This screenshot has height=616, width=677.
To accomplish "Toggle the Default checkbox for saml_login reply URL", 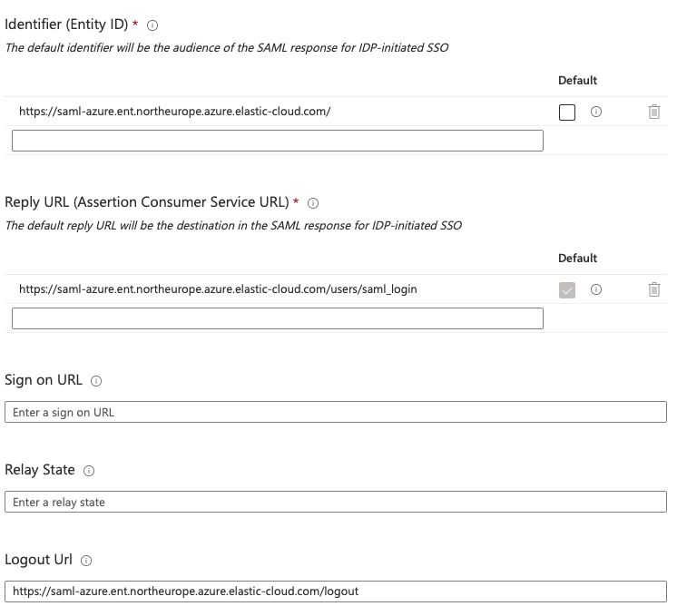I will pyautogui.click(x=567, y=290).
